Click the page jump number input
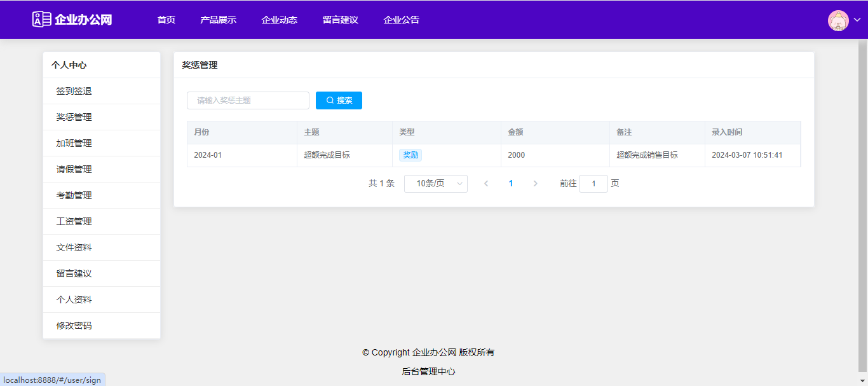The width and height of the screenshot is (868, 386). [x=593, y=184]
